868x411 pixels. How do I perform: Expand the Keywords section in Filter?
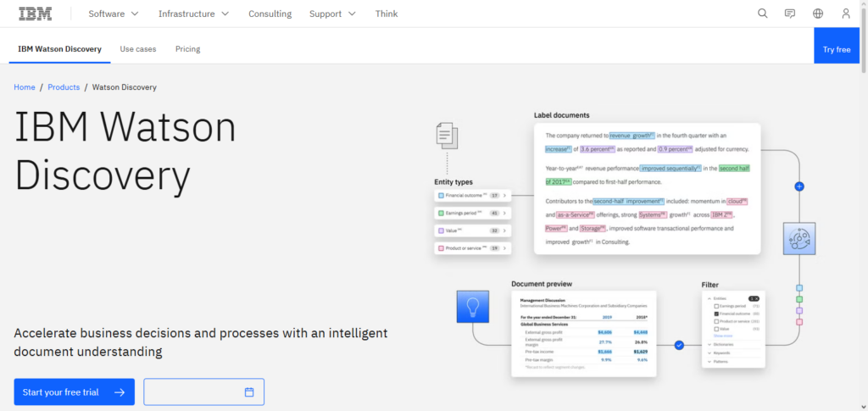coord(709,353)
